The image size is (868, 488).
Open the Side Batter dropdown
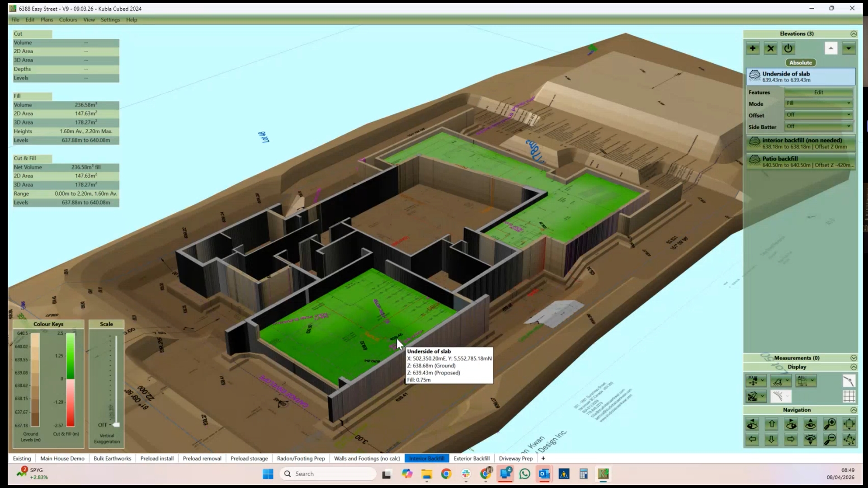pyautogui.click(x=818, y=127)
